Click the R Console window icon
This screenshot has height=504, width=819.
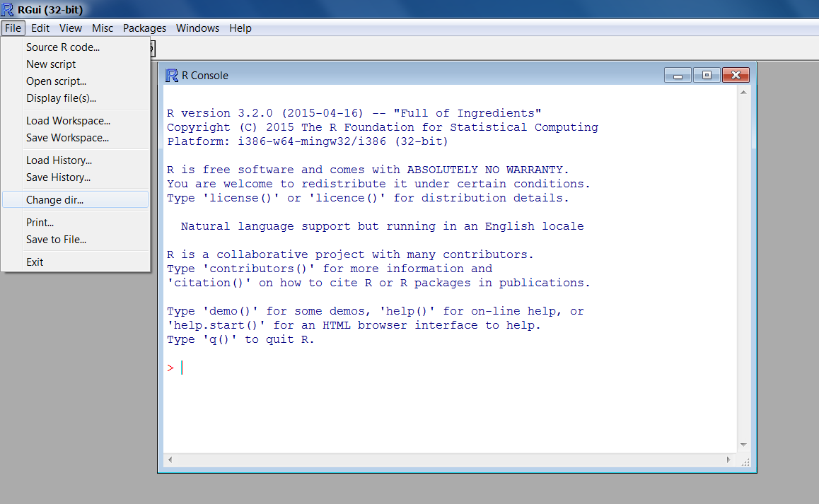172,75
